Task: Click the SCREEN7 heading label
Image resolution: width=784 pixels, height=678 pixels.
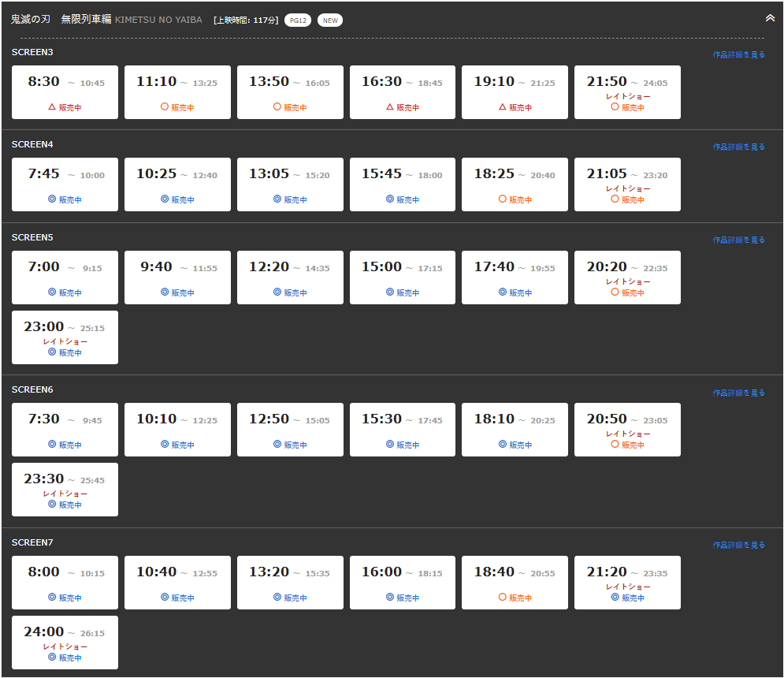Action: tap(32, 542)
